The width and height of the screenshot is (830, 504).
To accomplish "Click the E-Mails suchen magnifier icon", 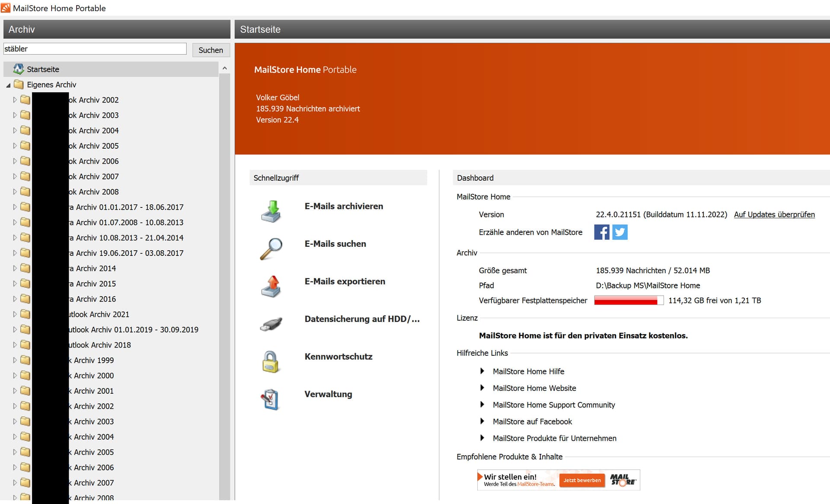I will coord(271,249).
